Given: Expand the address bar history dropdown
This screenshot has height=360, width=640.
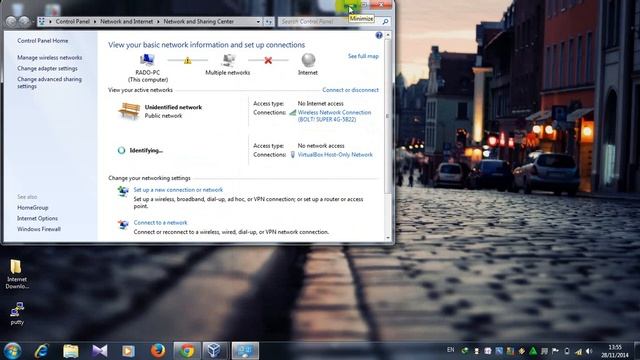Looking at the screenshot, I should pyautogui.click(x=258, y=22).
